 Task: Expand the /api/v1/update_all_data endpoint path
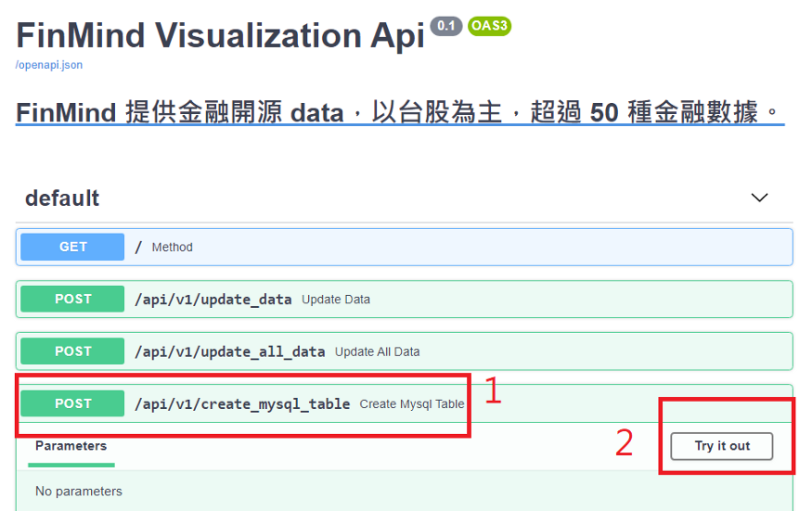229,351
